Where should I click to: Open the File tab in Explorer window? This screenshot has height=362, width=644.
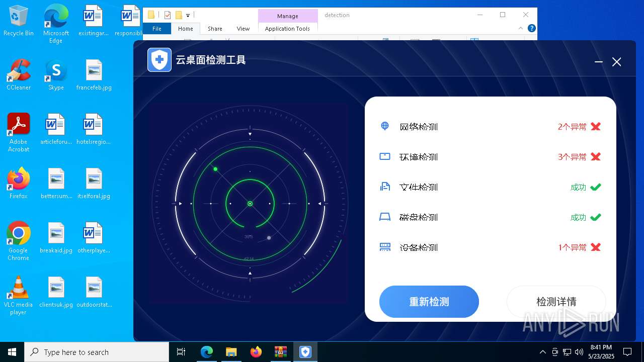pos(157,29)
